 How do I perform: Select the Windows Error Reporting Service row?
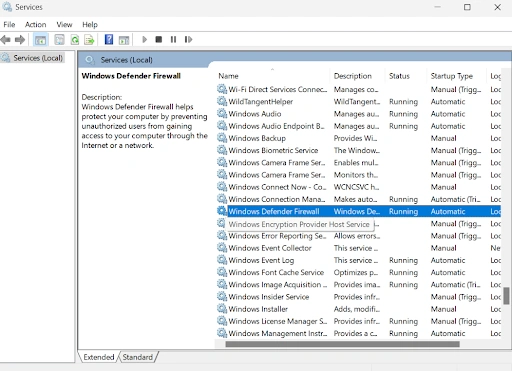(358, 236)
